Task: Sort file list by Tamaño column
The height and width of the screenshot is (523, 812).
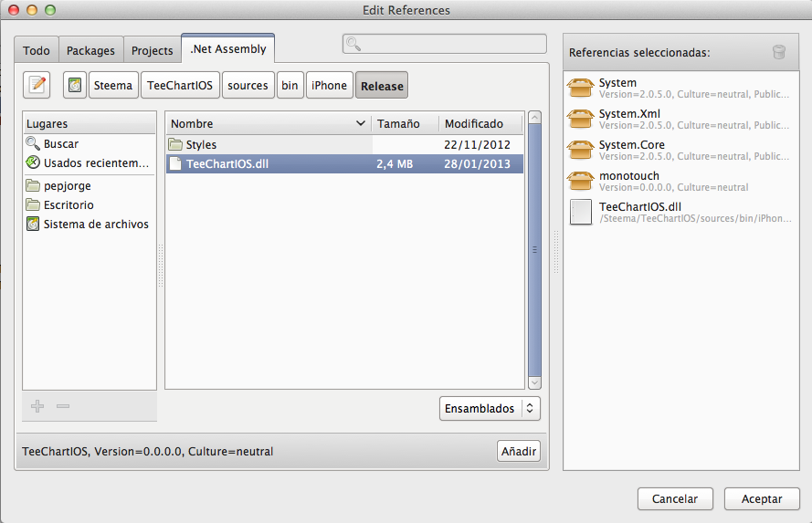Action: (405, 123)
